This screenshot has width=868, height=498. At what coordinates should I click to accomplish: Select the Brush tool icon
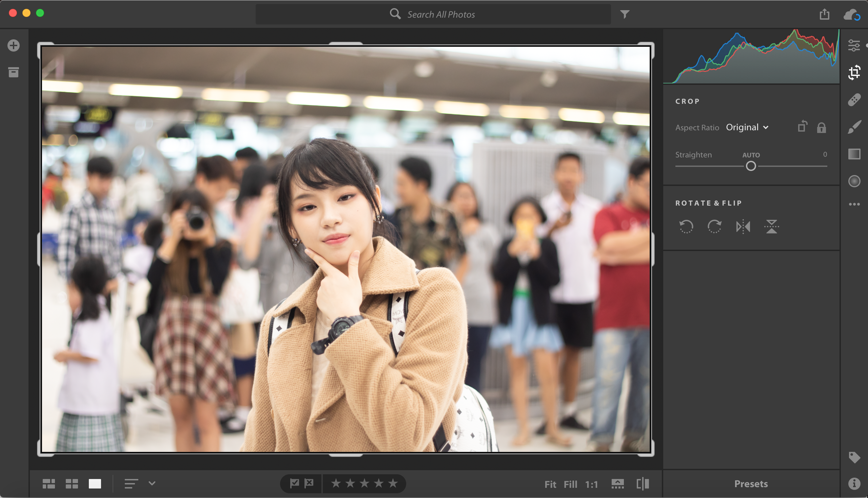click(854, 127)
